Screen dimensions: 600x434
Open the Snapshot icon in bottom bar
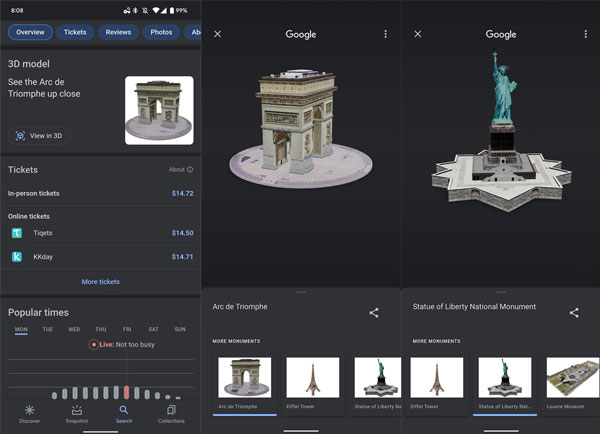[x=76, y=410]
